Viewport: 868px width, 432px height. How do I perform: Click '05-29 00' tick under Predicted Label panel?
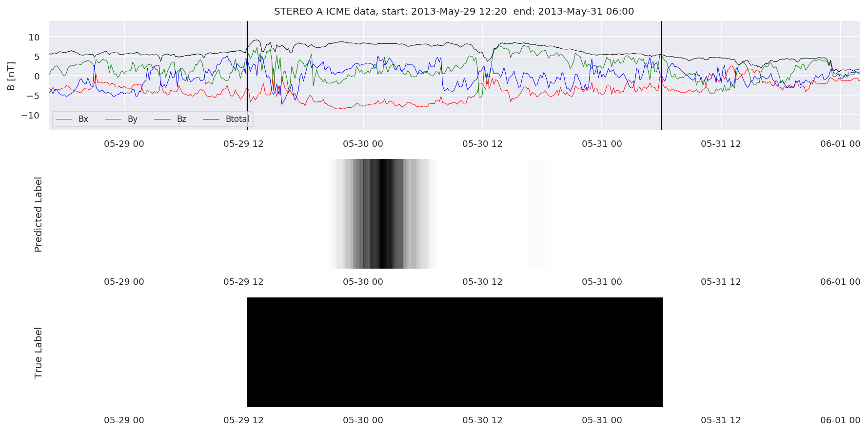[124, 282]
